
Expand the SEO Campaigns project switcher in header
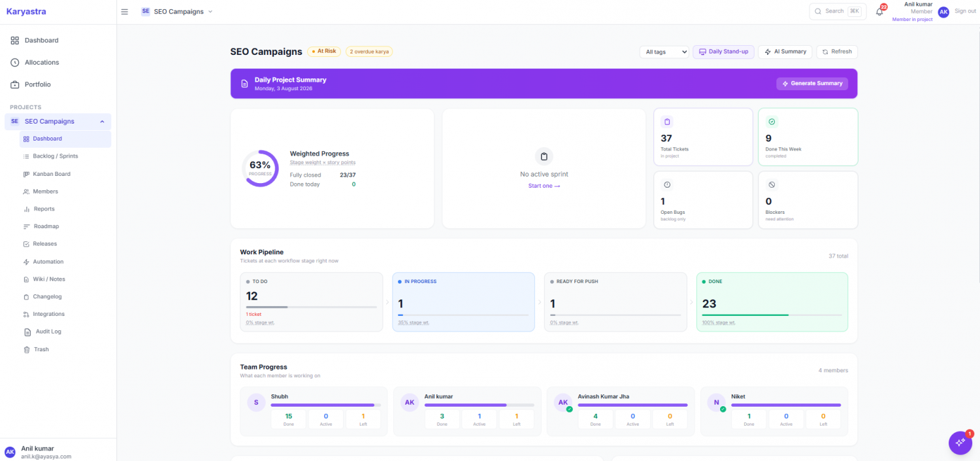tap(177, 12)
